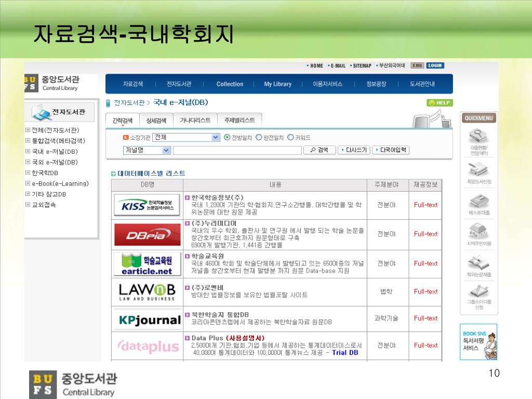Click the 검색 search button
The width and height of the screenshot is (532, 399).
320,150
